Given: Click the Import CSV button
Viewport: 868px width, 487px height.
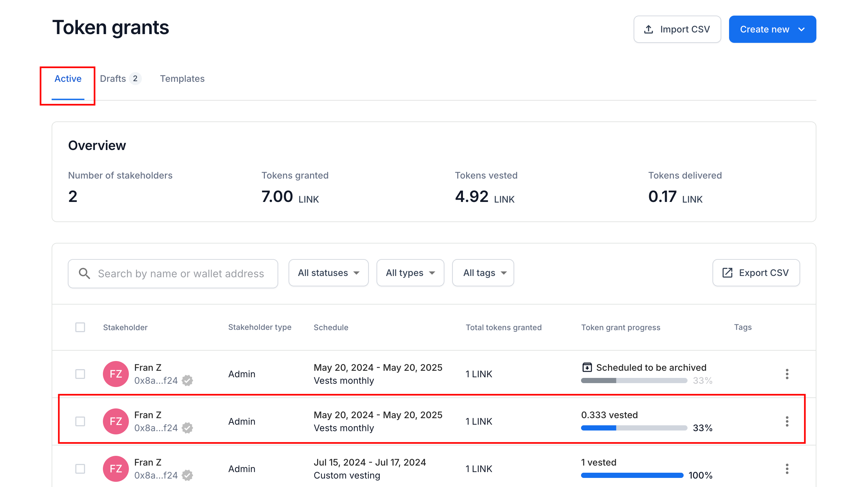Looking at the screenshot, I should (677, 29).
